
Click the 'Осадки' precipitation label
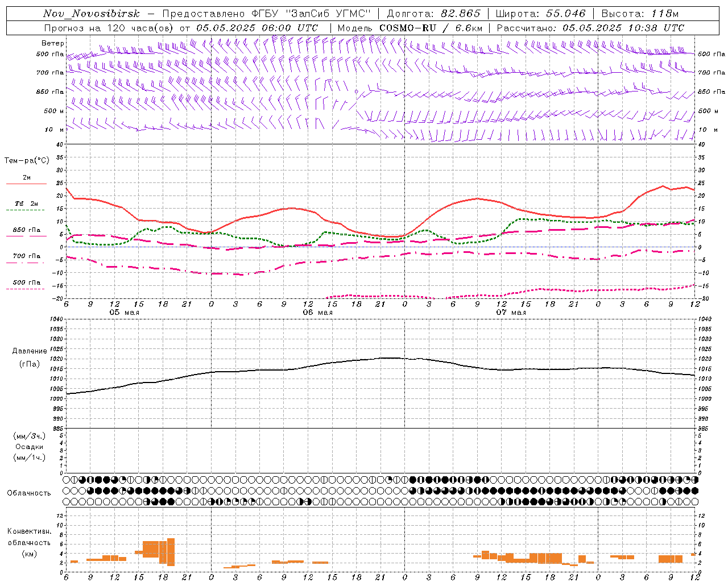click(x=30, y=447)
